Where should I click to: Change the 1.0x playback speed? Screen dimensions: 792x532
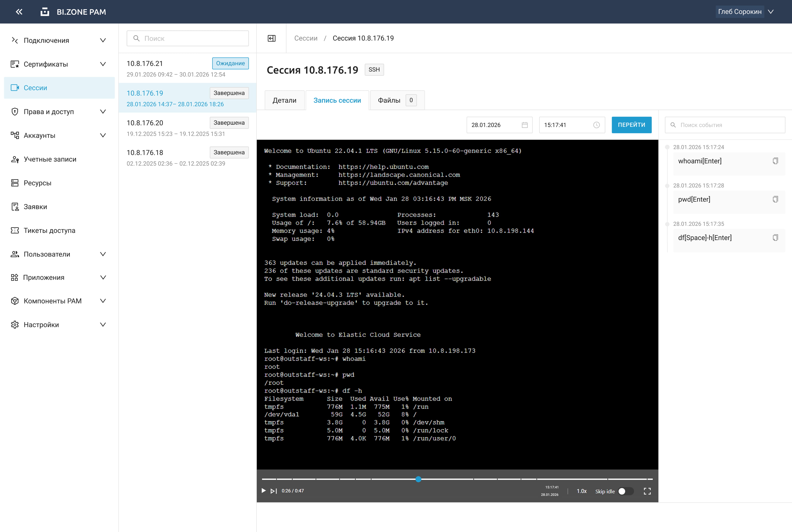[x=582, y=491]
